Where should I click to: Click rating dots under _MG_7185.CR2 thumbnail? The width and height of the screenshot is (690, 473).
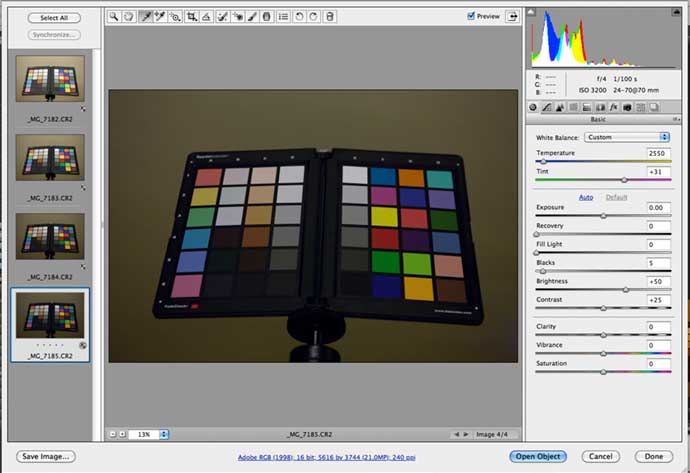pyautogui.click(x=50, y=345)
